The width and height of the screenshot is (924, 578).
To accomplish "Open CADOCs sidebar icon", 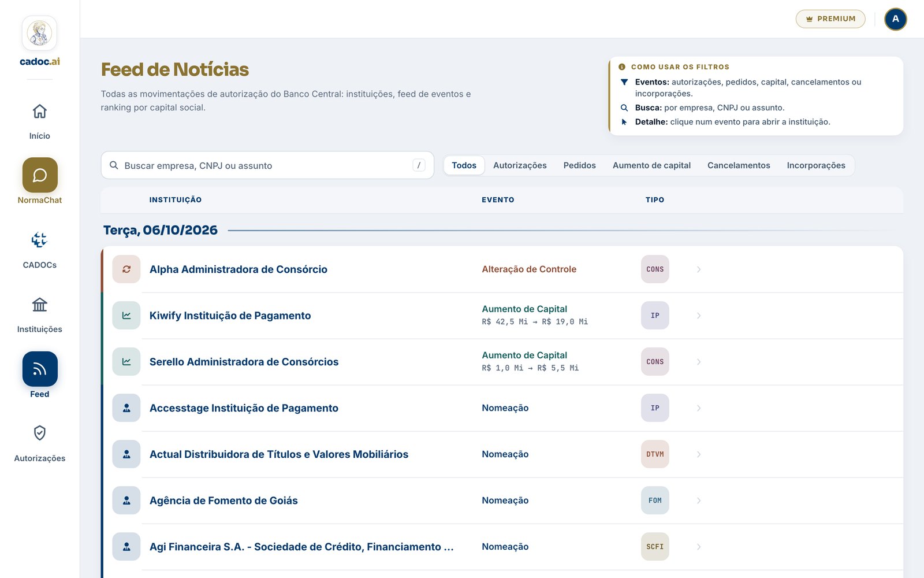I will (39, 240).
